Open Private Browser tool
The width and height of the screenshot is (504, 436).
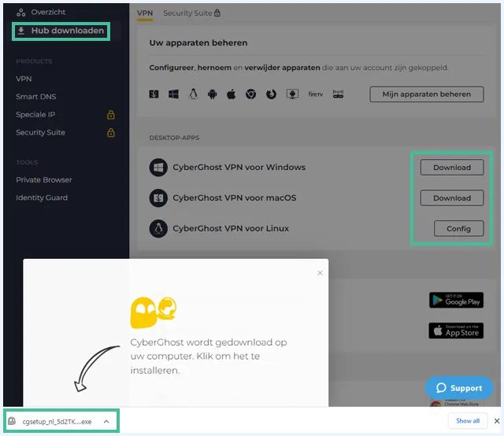[44, 180]
